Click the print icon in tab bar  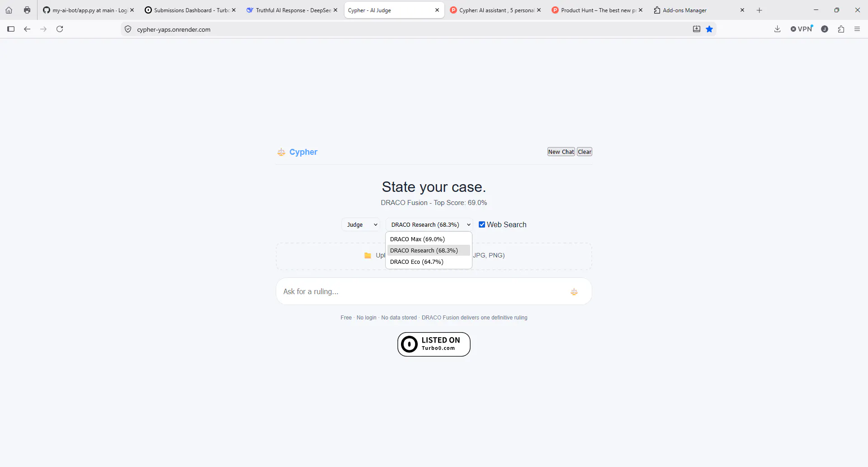coord(27,10)
